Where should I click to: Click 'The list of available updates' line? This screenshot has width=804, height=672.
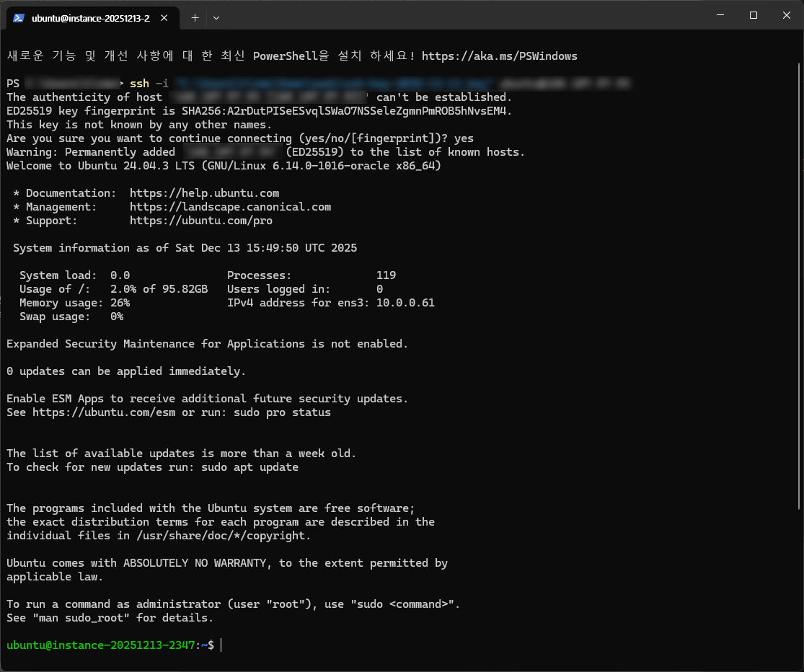[x=181, y=454]
